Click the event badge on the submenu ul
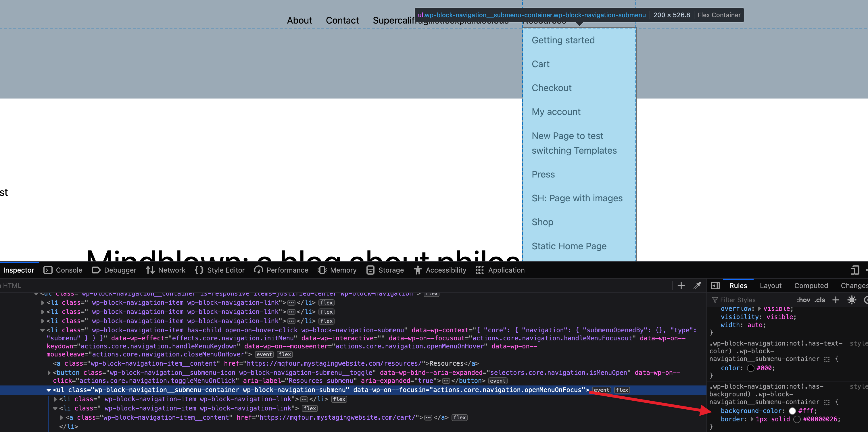The image size is (868, 432). (x=601, y=390)
